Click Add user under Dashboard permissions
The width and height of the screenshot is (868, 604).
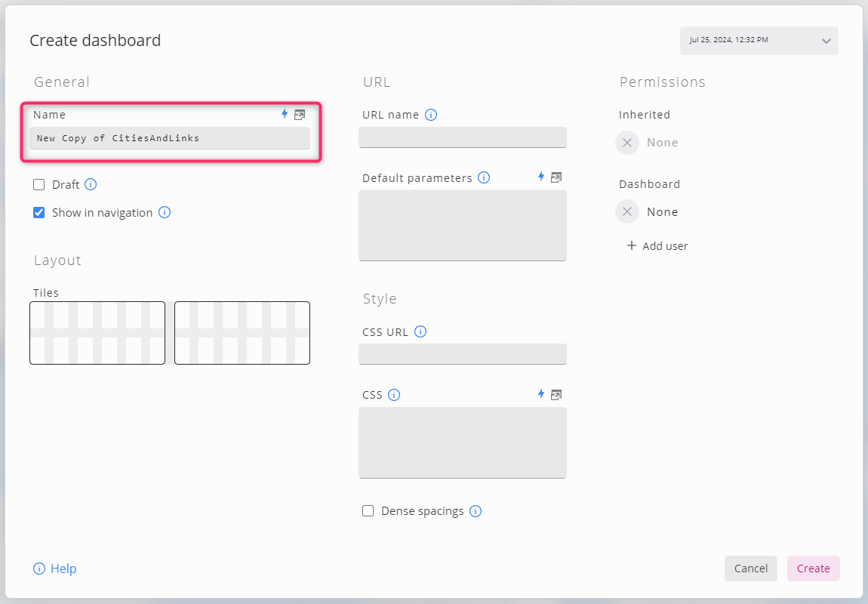click(657, 246)
